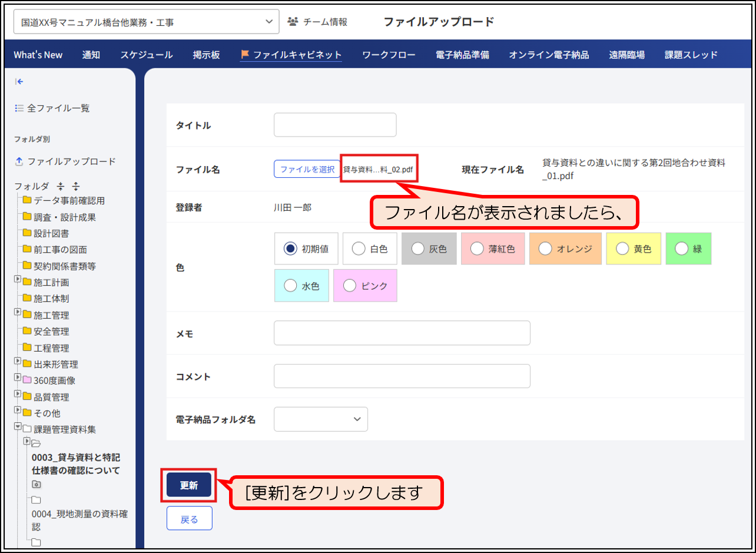Expand the 施工管理 folder
Screen dimensions: 756x553
pyautogui.click(x=18, y=312)
